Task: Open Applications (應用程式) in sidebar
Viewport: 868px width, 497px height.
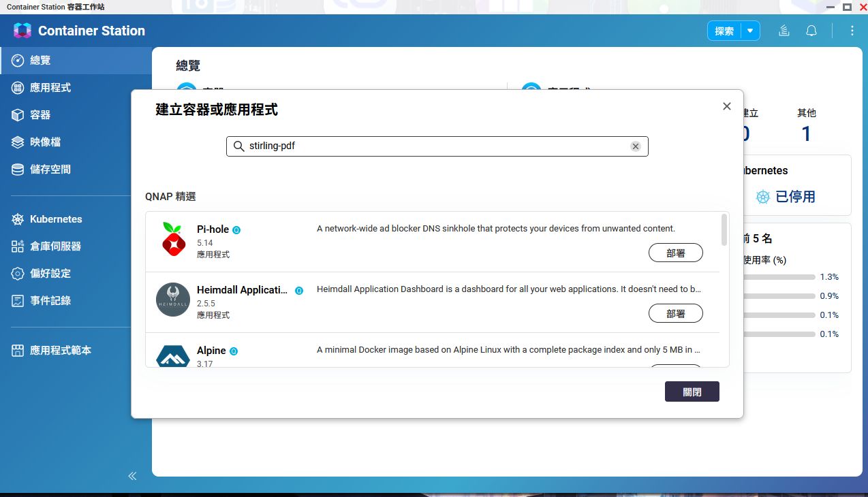Action: (76, 88)
